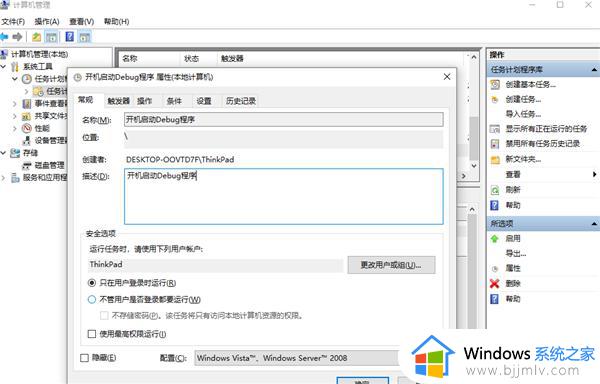Select 性能 node icon in tree

click(26, 128)
